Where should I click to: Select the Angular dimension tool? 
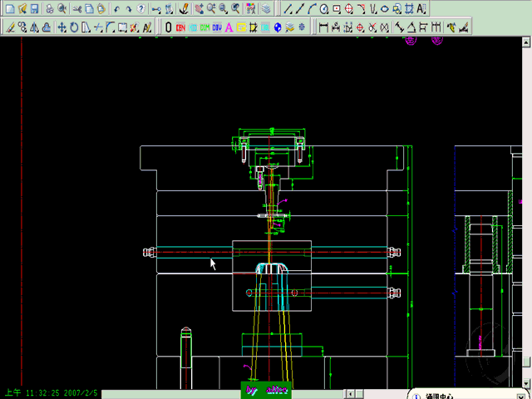tap(411, 27)
